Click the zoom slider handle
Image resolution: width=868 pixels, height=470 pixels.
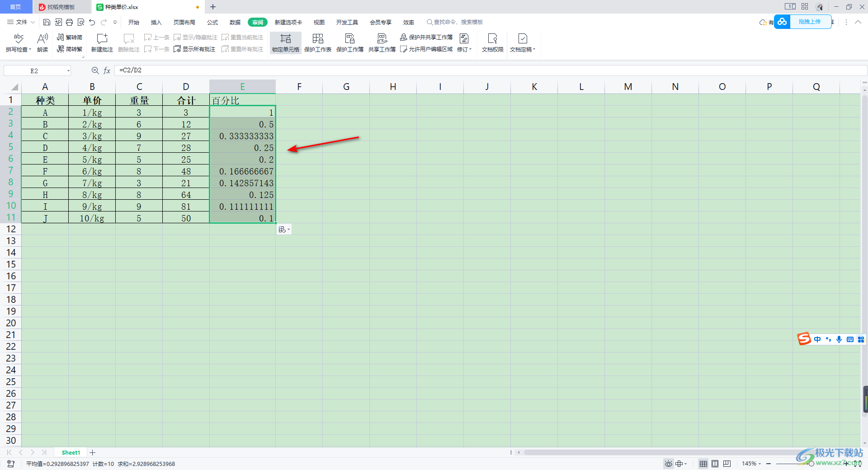(x=811, y=464)
